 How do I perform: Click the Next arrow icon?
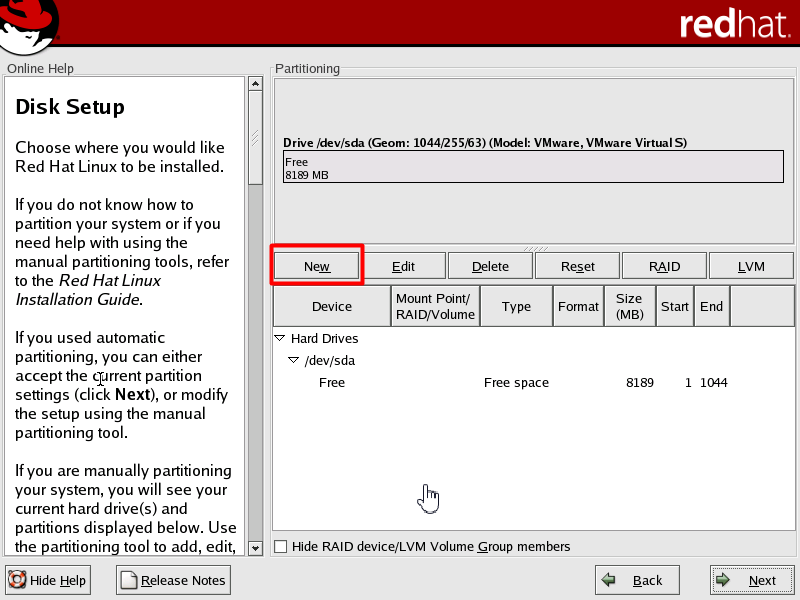coord(722,580)
